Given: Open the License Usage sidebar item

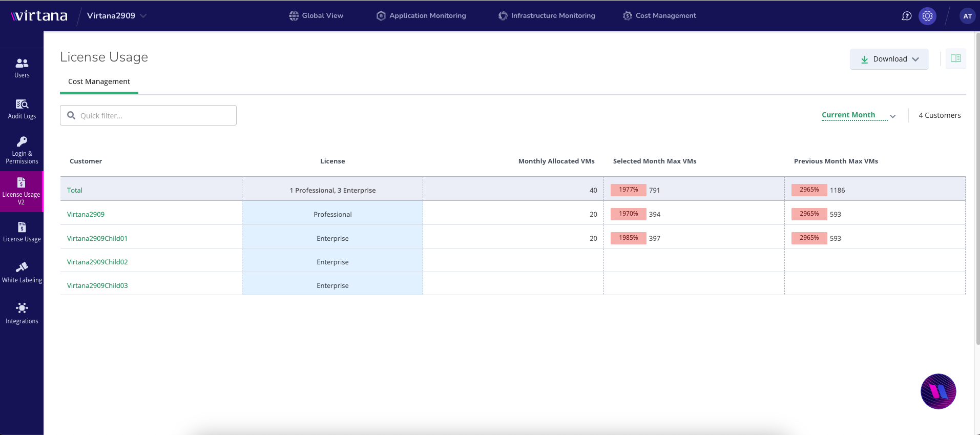Looking at the screenshot, I should tap(22, 232).
